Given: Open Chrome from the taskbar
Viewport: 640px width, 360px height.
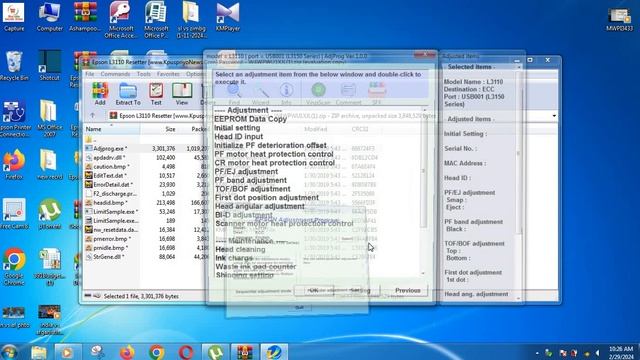Looking at the screenshot, I should 156,352.
